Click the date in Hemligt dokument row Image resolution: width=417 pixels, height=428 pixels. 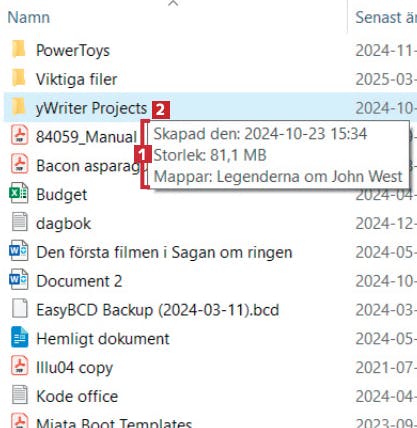pyautogui.click(x=386, y=339)
